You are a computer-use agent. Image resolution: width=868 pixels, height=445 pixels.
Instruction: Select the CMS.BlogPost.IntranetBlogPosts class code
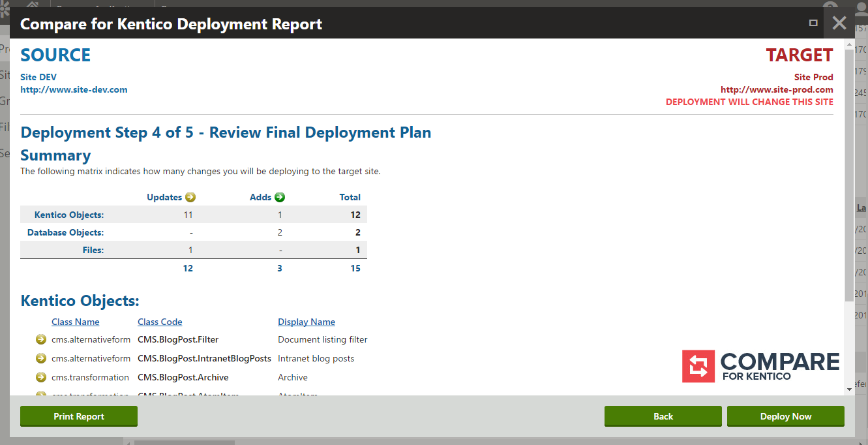pyautogui.click(x=204, y=358)
